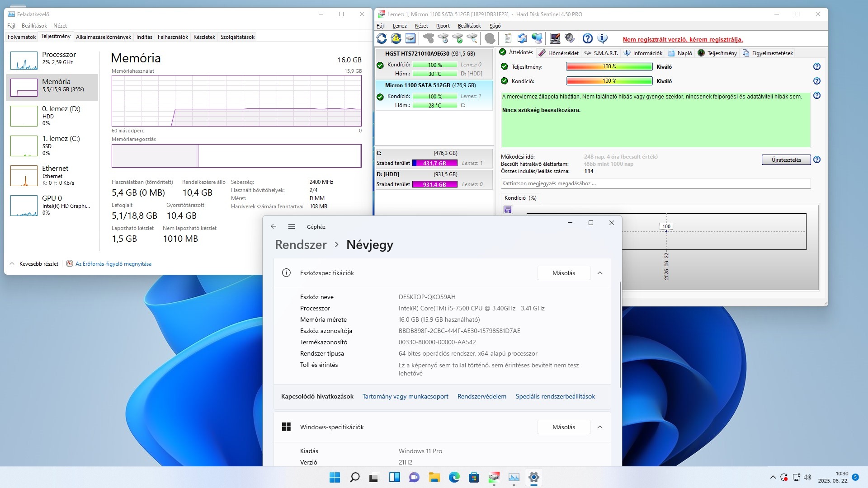
Task: Open the text report document icon
Action: [508, 38]
